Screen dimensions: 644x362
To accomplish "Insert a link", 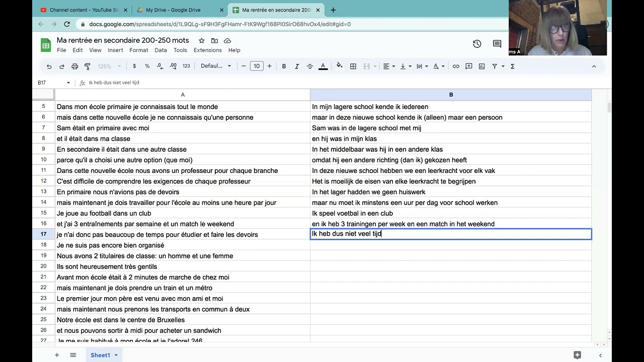I will point(456,66).
